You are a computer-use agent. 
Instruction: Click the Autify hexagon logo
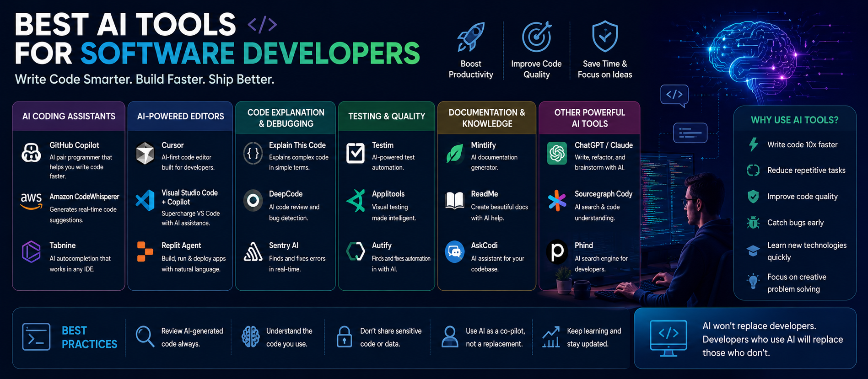pyautogui.click(x=355, y=251)
